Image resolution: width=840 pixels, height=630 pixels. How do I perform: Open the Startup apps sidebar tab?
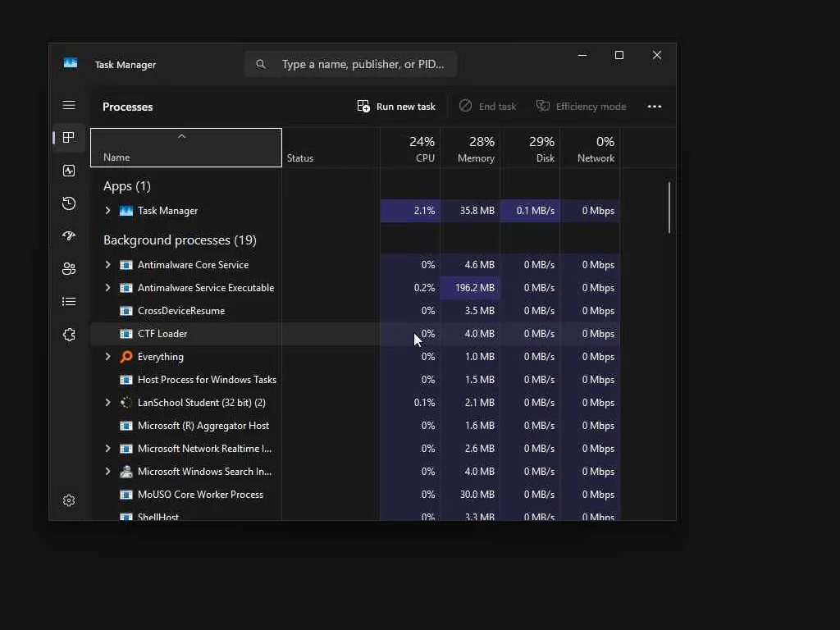(69, 235)
